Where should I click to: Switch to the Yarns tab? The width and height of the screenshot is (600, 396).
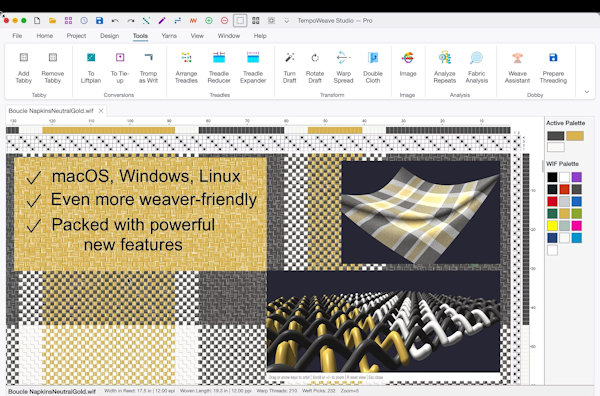(169, 36)
